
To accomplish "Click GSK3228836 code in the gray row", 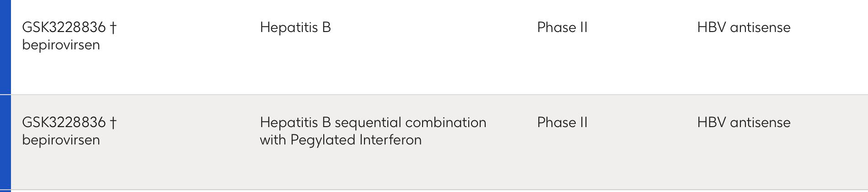I will coord(64,123).
